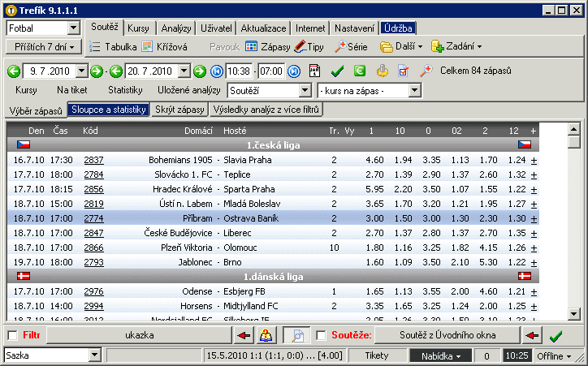Click the plus for Bohemians 1905 row
This screenshot has height=366, width=588.
[x=534, y=161]
